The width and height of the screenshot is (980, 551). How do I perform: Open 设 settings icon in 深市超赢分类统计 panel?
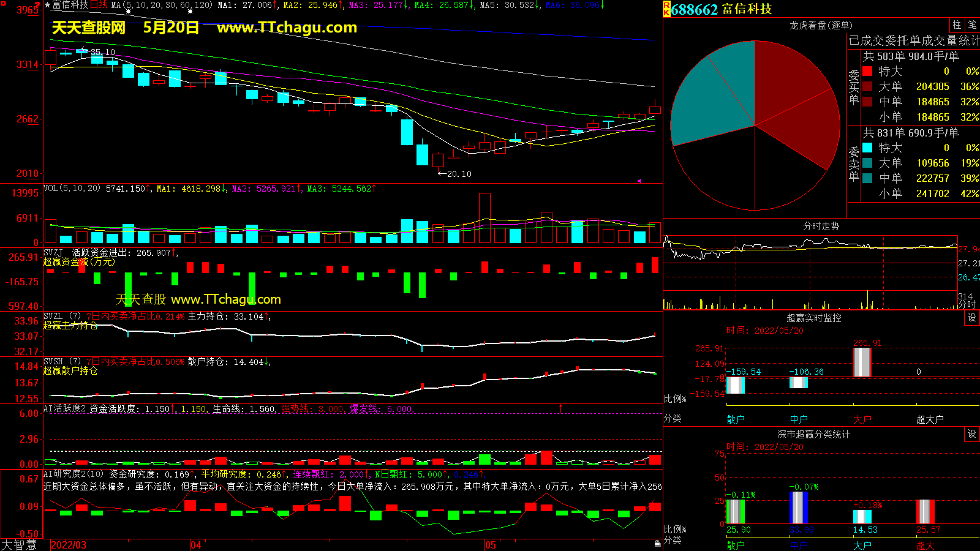972,434
